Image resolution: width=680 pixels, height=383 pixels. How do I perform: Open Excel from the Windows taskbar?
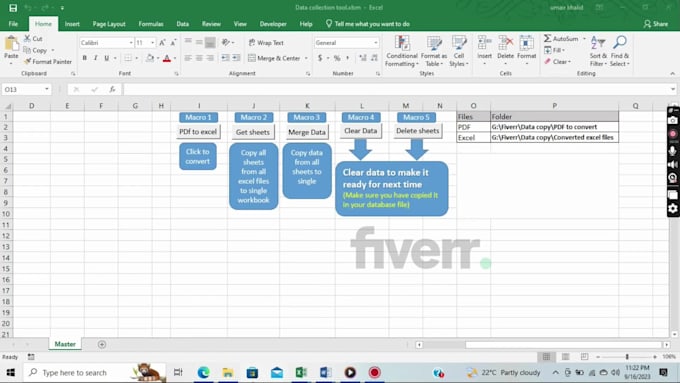coord(301,372)
